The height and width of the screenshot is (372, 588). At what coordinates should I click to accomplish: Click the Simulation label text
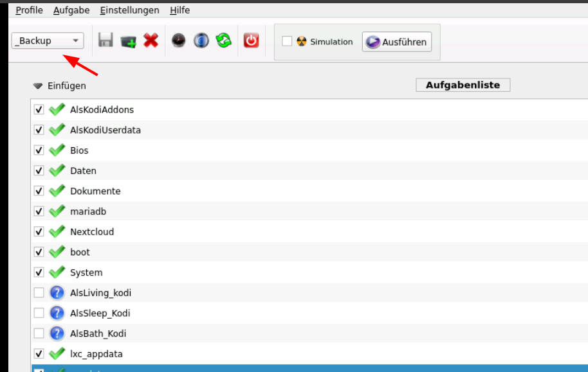(x=331, y=42)
